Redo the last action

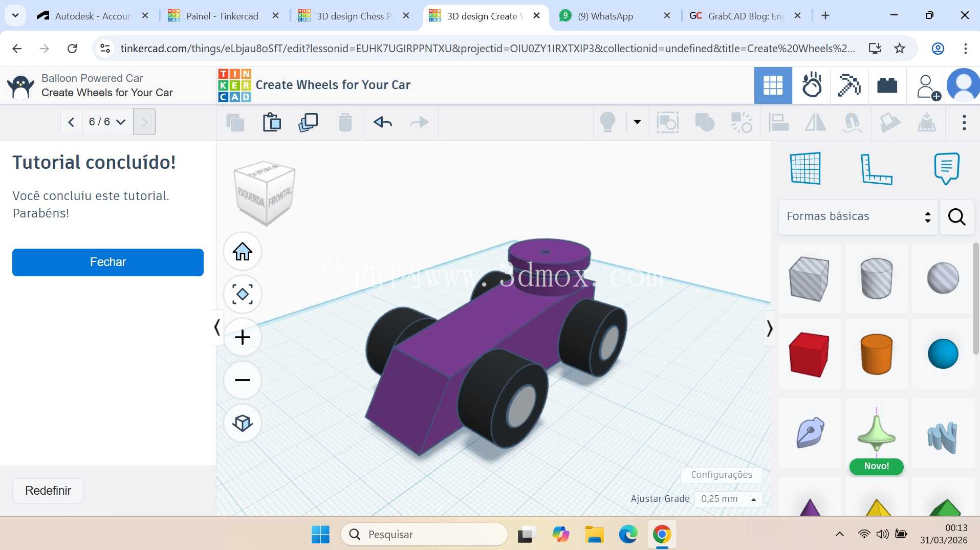[x=420, y=122]
